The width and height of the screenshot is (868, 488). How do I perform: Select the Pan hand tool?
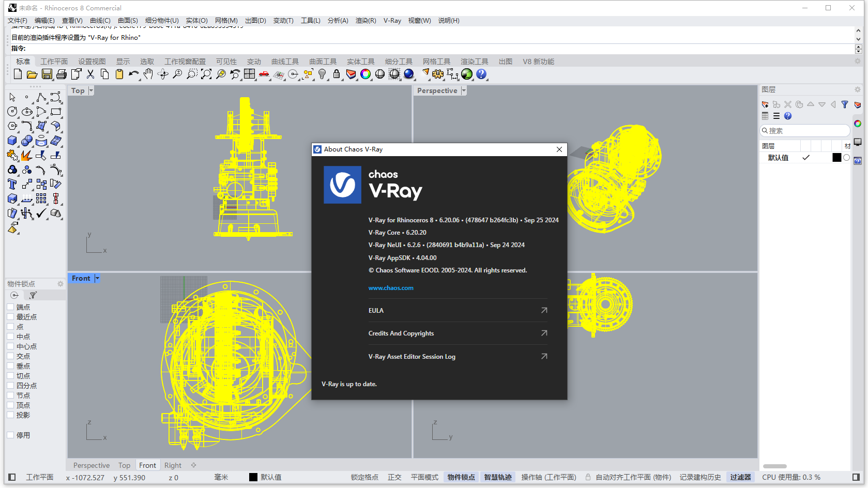(148, 74)
